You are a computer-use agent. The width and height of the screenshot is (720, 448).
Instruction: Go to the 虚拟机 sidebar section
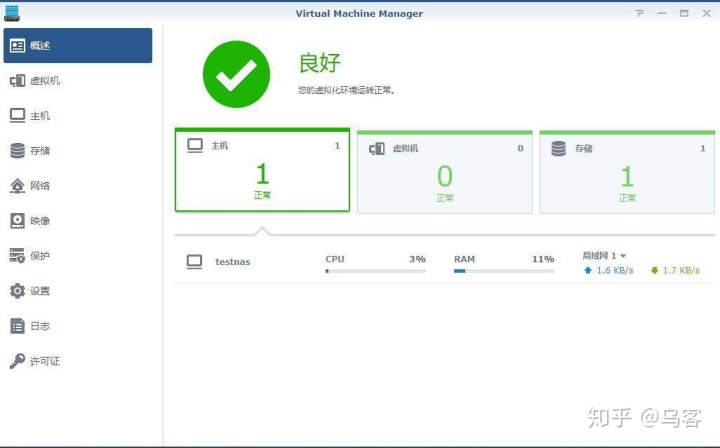(78, 81)
